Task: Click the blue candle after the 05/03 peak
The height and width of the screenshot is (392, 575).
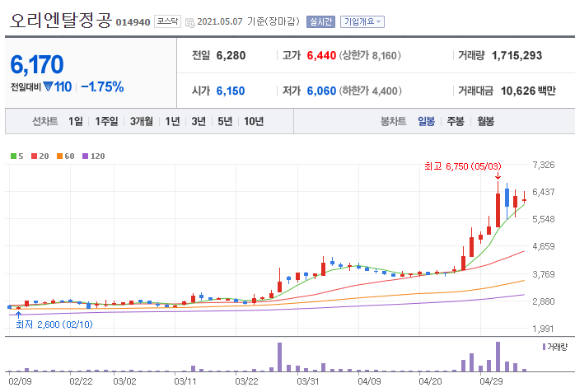Action: pyautogui.click(x=507, y=198)
